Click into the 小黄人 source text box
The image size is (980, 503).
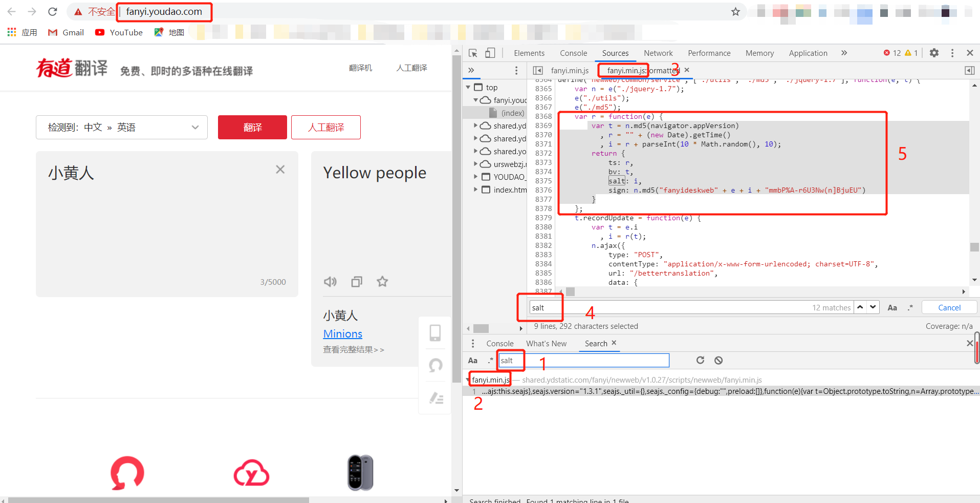coord(167,224)
